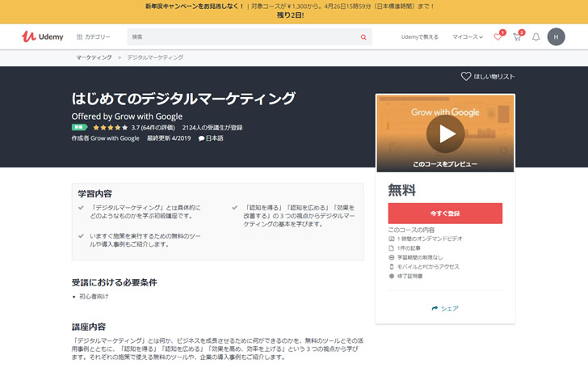Click the five-star rating display

[x=109, y=127]
